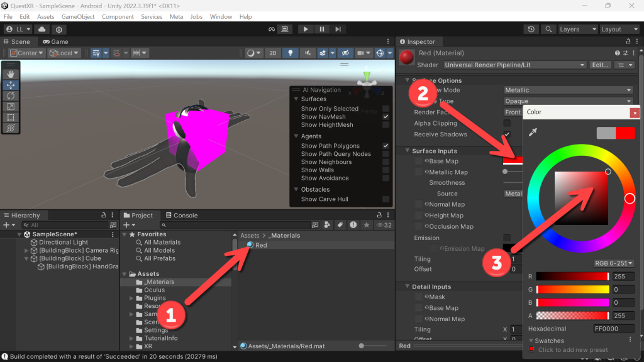
Task: Toggle 2D scene view mode
Action: coord(273,53)
